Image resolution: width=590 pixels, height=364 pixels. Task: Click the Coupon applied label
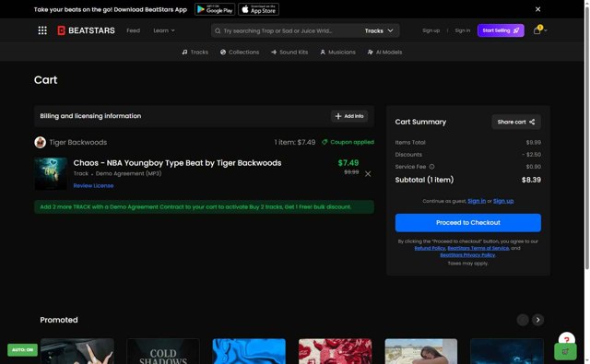348,142
